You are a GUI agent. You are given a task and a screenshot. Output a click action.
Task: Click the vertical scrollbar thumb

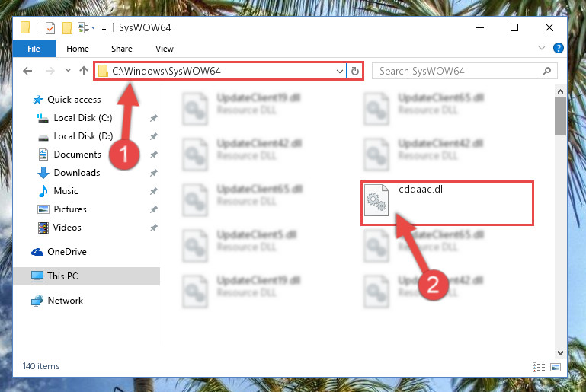(560, 116)
